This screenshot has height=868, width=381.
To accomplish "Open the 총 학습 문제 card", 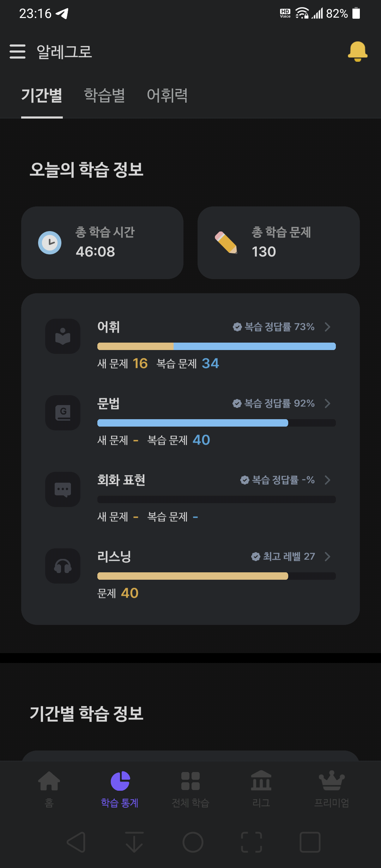I will [x=279, y=243].
